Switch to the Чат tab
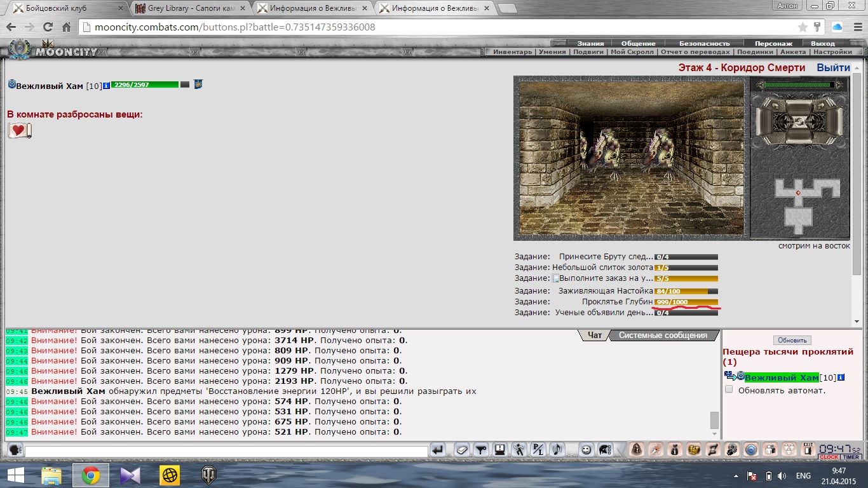Viewport: 868px width, 488px height. click(594, 335)
